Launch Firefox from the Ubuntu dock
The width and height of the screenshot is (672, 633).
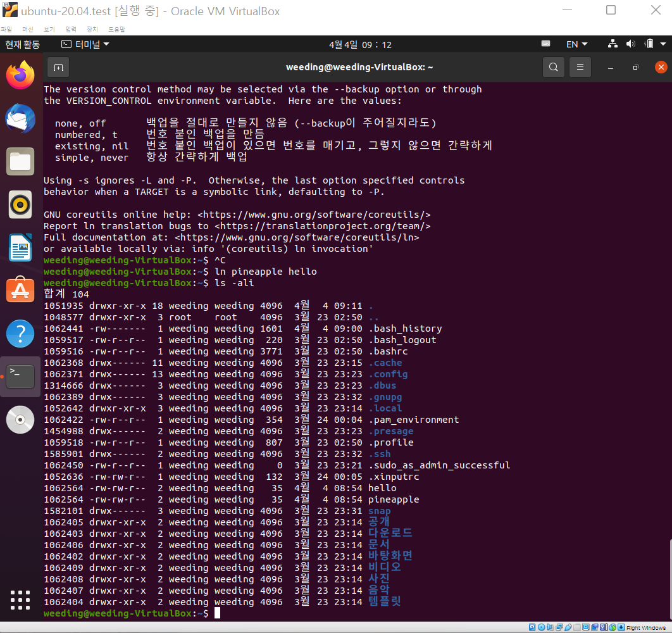point(20,75)
